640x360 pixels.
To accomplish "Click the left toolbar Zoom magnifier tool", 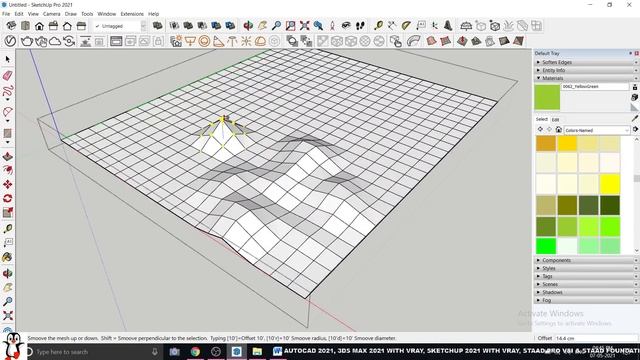I will [7, 301].
